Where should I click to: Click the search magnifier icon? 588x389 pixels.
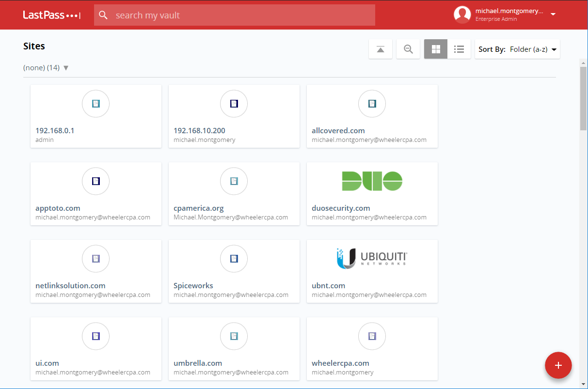coord(103,15)
